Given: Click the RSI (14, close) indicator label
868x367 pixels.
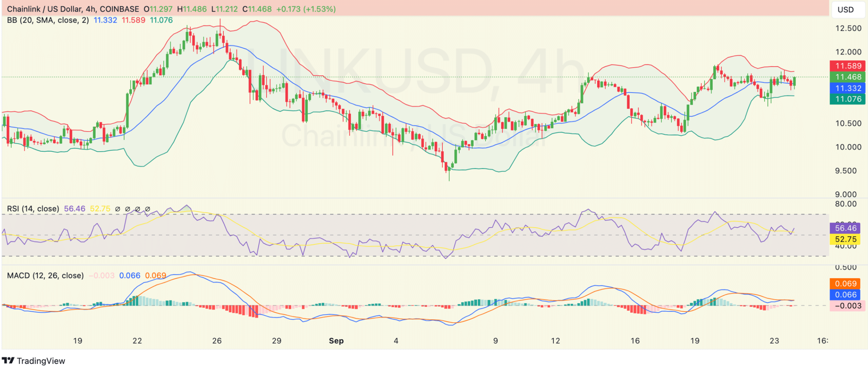Looking at the screenshot, I should pos(33,209).
